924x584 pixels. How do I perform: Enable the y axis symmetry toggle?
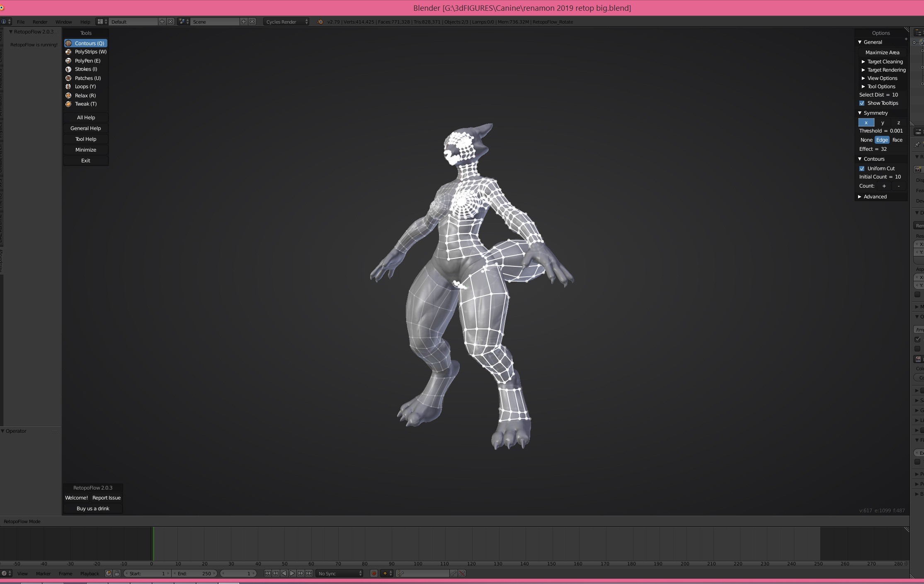(883, 123)
